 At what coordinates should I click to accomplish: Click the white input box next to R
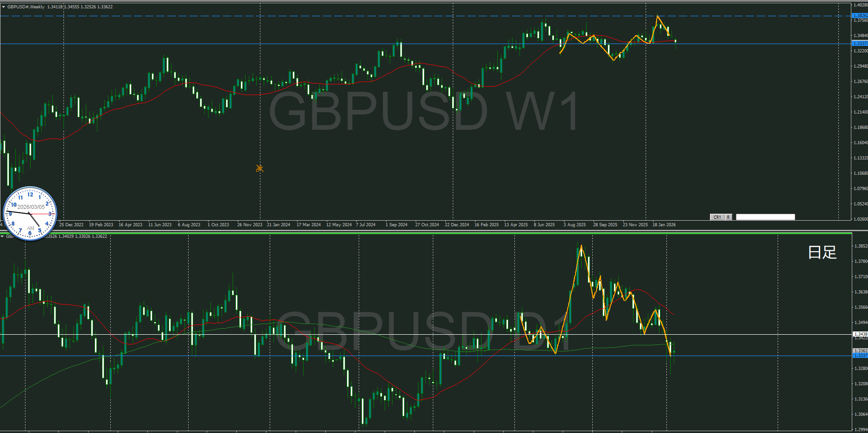(x=765, y=217)
